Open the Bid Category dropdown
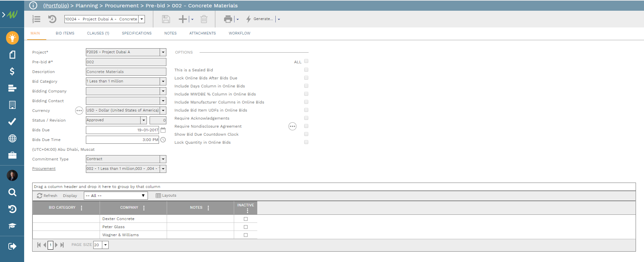 click(x=163, y=81)
